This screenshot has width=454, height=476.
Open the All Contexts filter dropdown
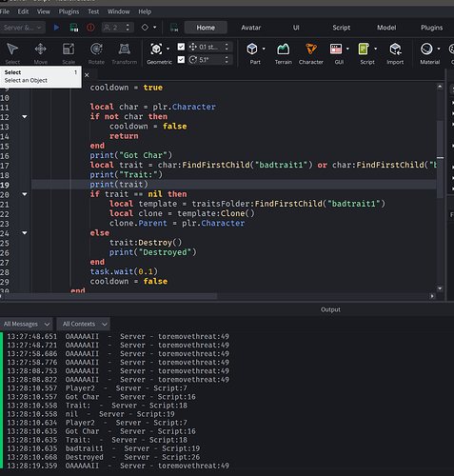tap(84, 324)
